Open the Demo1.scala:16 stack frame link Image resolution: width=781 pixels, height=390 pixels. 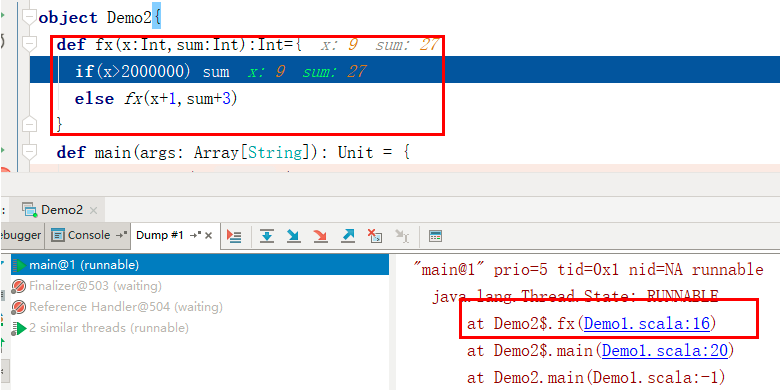647,324
